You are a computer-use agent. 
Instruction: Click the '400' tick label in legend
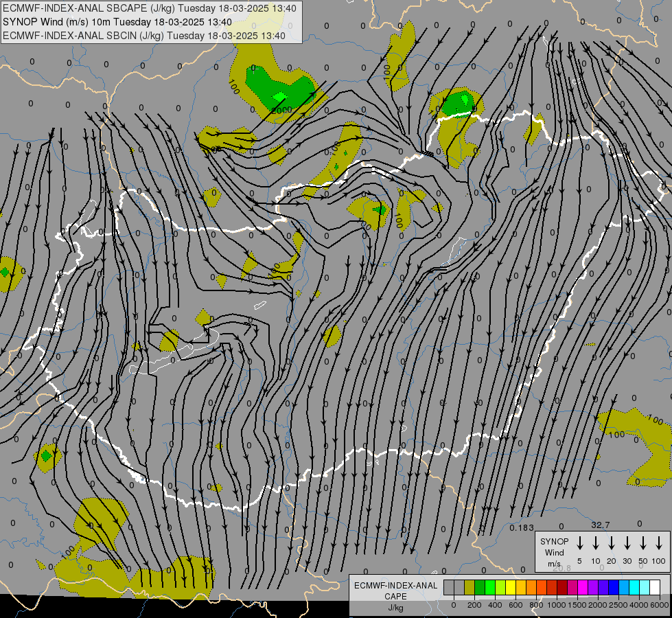(495, 605)
